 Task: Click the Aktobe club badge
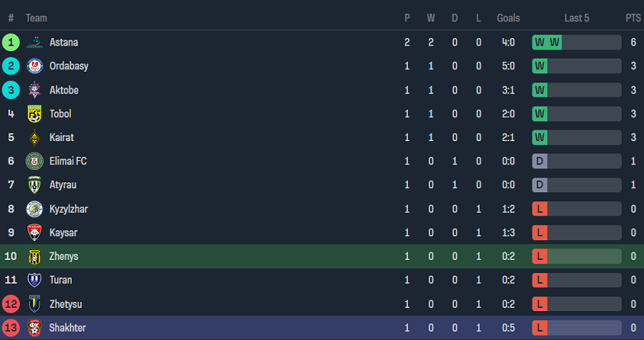35,90
